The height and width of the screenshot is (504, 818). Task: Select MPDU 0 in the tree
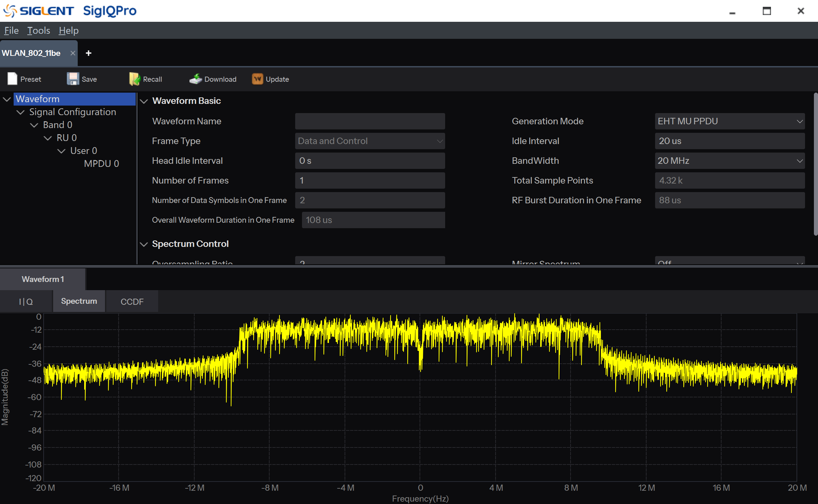(x=101, y=164)
